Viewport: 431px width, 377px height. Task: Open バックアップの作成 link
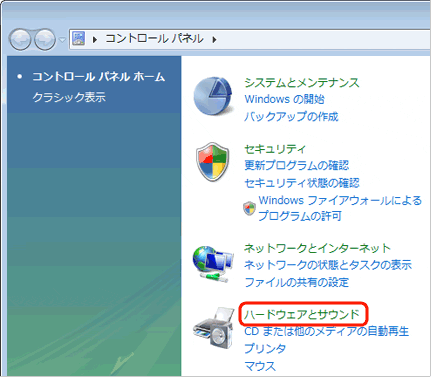point(291,116)
